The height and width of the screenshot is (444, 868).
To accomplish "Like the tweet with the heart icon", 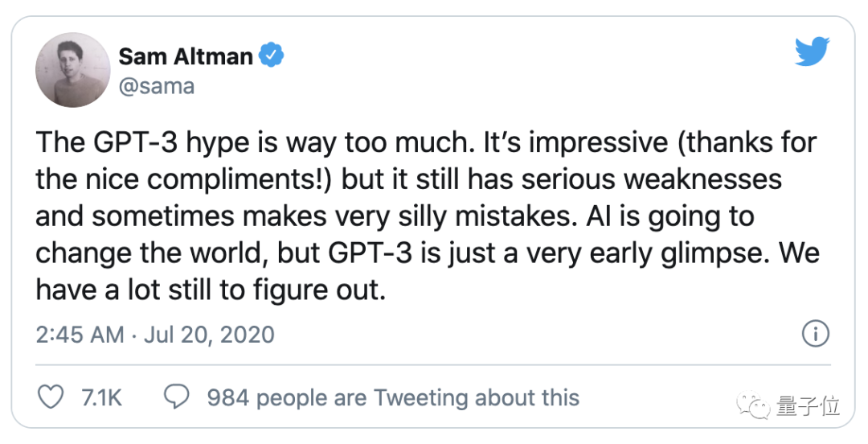I will click(51, 397).
